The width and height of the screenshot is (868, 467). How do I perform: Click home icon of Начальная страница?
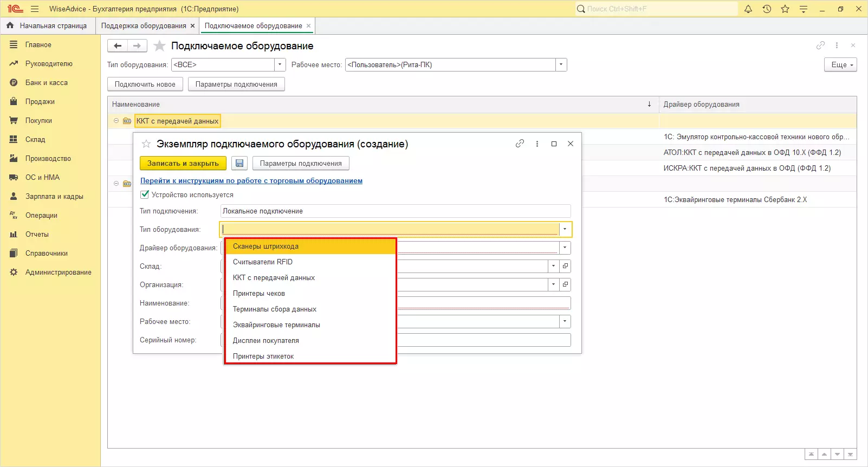tap(10, 25)
